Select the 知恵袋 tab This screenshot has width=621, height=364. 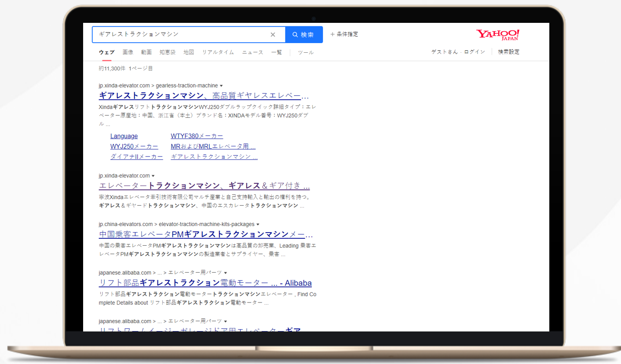click(167, 52)
